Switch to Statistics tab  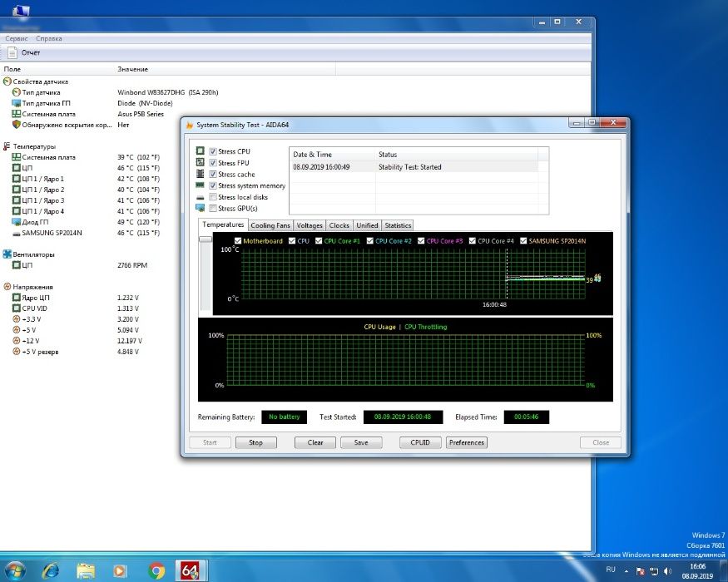pyautogui.click(x=398, y=225)
